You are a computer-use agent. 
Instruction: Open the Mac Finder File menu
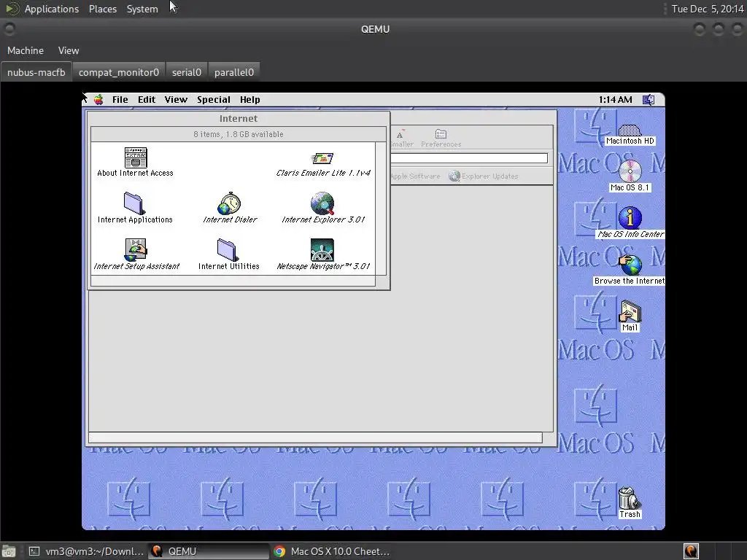[x=120, y=99]
